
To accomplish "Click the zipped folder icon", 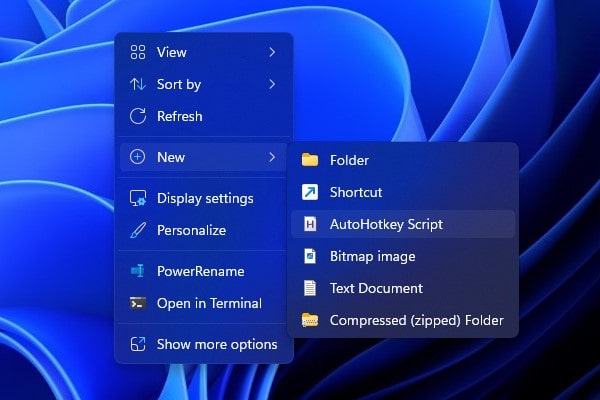I will pyautogui.click(x=310, y=320).
